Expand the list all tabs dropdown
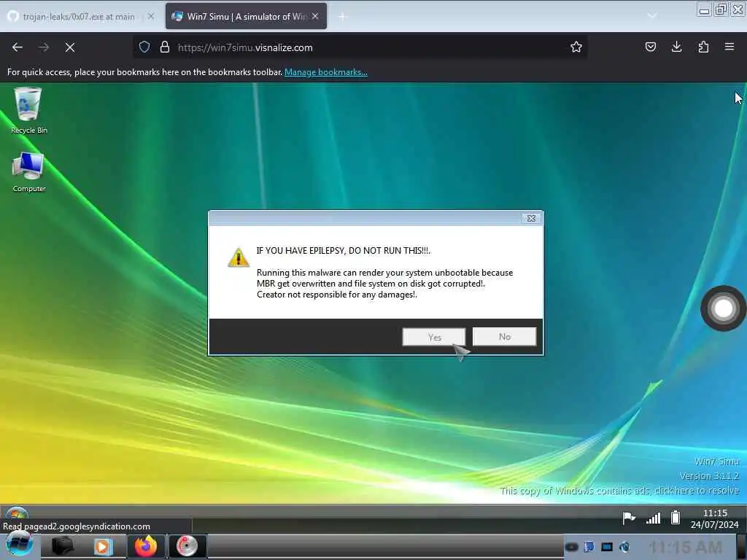The image size is (747, 560). pyautogui.click(x=652, y=16)
